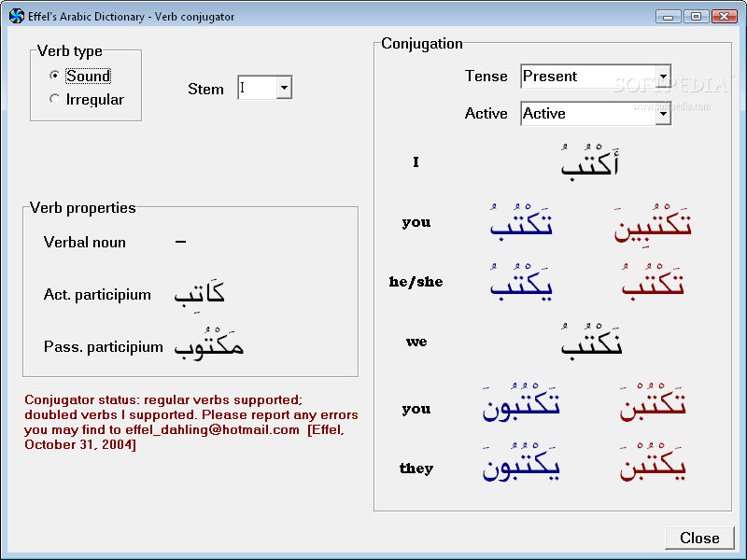Click the blue masculine singular 'you' form

(x=521, y=222)
